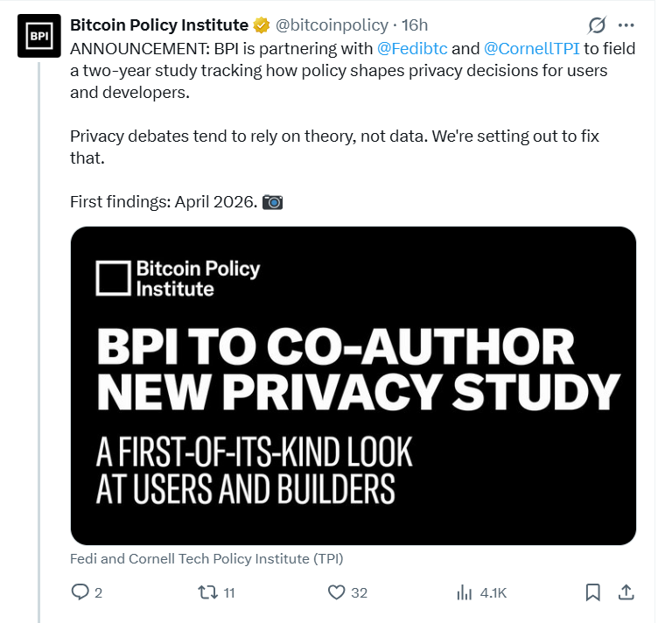The image size is (672, 623).
Task: Open the three-dot more options menu
Action: 626,25
